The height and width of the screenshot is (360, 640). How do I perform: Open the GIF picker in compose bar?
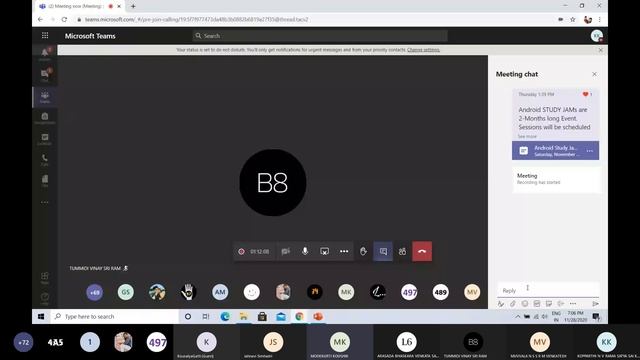(537, 304)
